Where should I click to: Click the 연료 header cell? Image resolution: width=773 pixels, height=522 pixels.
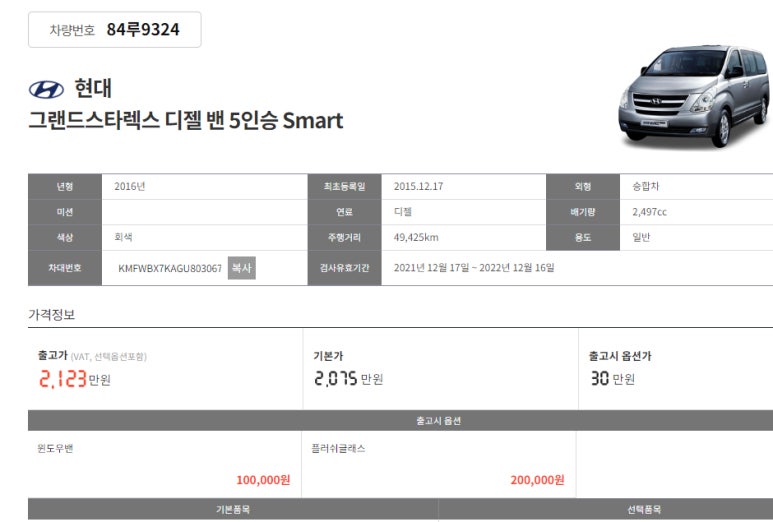(345, 212)
